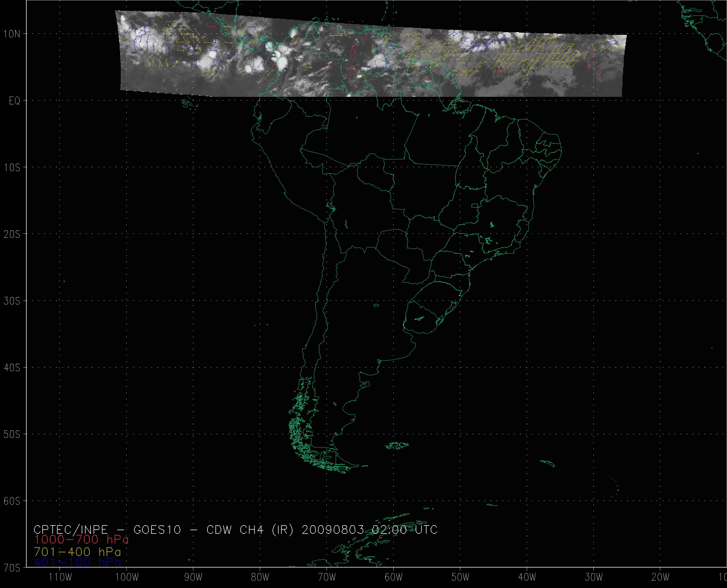Viewport: 727px width, 588px height.
Task: Click the yellow 701-400 hPa legend entry
Action: tap(77, 552)
